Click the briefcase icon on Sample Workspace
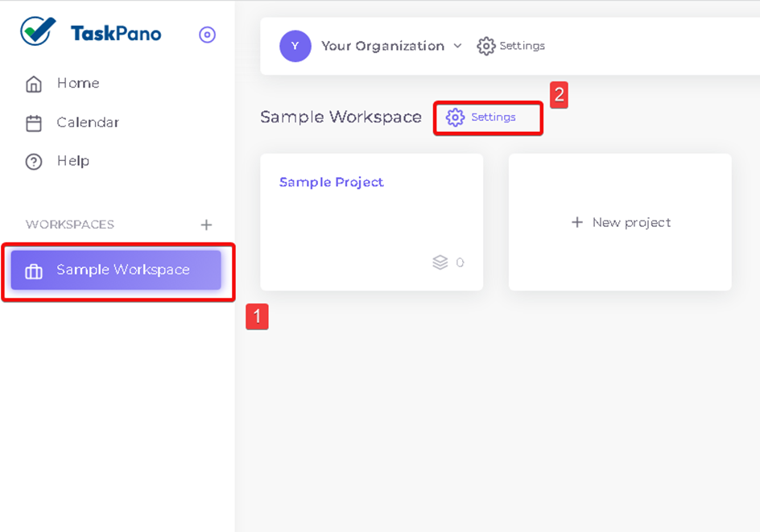Viewport: 760px width, 532px height. (x=34, y=271)
